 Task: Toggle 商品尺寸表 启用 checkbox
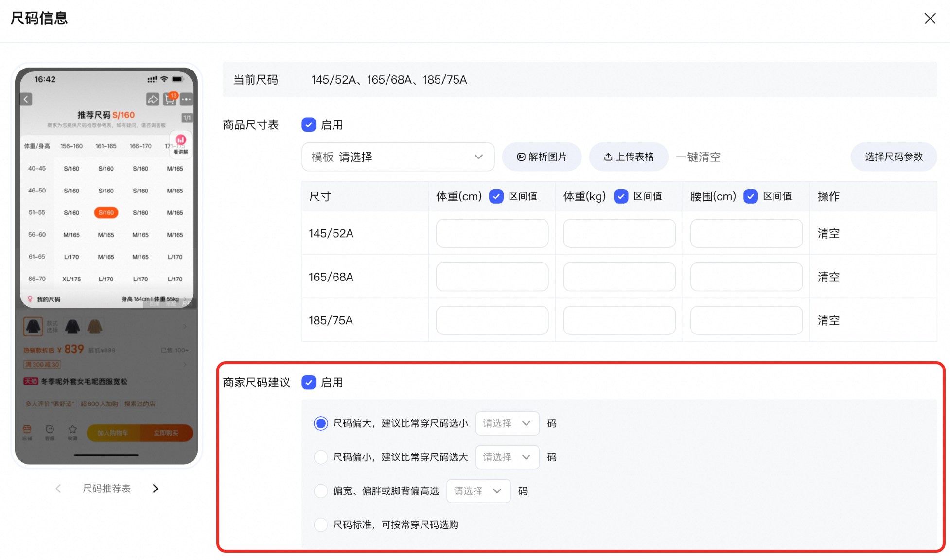pos(309,125)
